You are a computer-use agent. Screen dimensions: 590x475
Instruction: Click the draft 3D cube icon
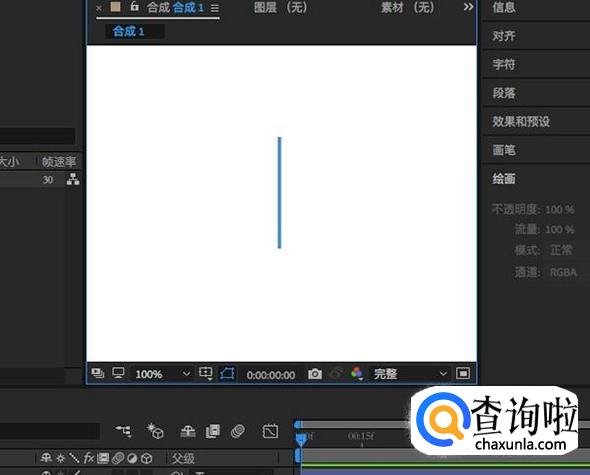[x=155, y=431]
